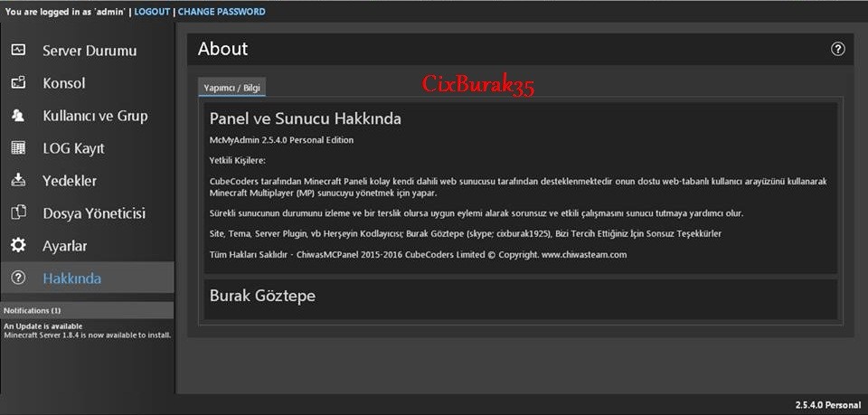Click the skype cixburak1925 credit line
This screenshot has height=415, width=868.
465,233
